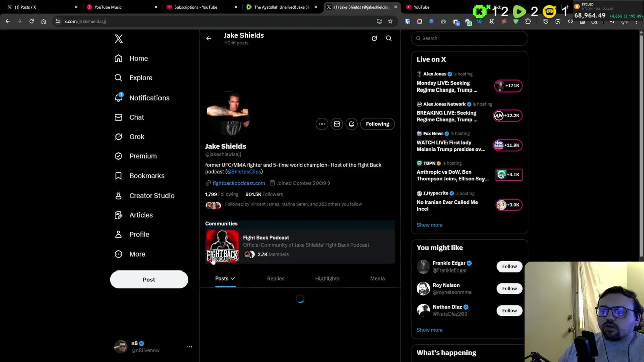Open profile more options ellipsis button
The height and width of the screenshot is (362, 644).
tap(322, 124)
